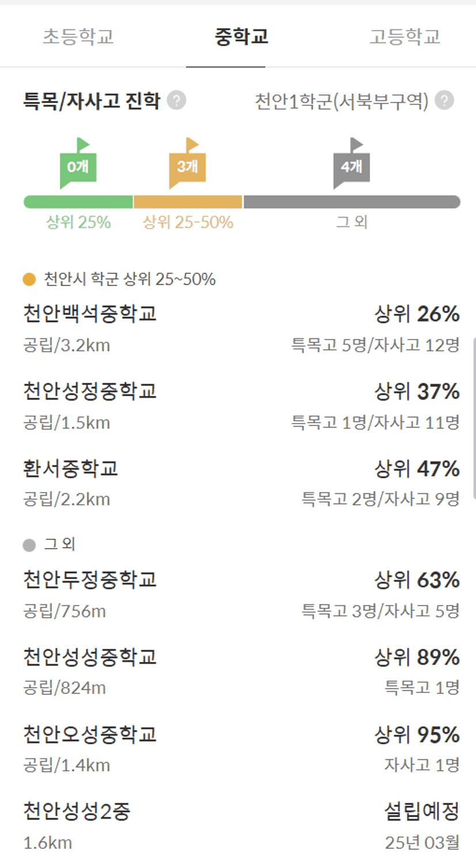Click the orange 3개 flag marker
Viewport: 476px width, 868px height.
click(187, 166)
